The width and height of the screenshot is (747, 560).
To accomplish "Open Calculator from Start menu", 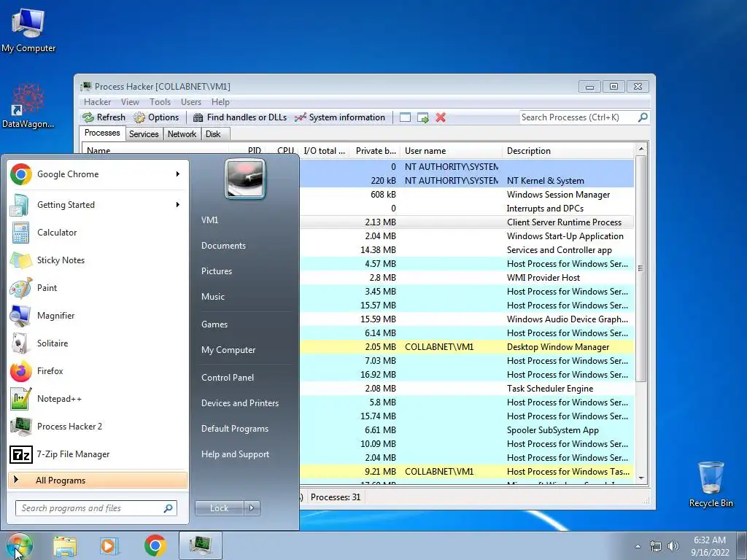I will coord(98,233).
